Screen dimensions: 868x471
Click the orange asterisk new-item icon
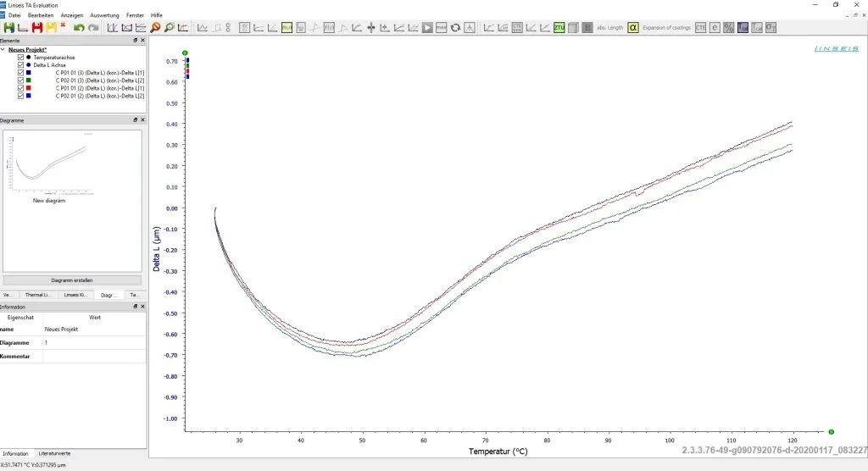point(63,25)
